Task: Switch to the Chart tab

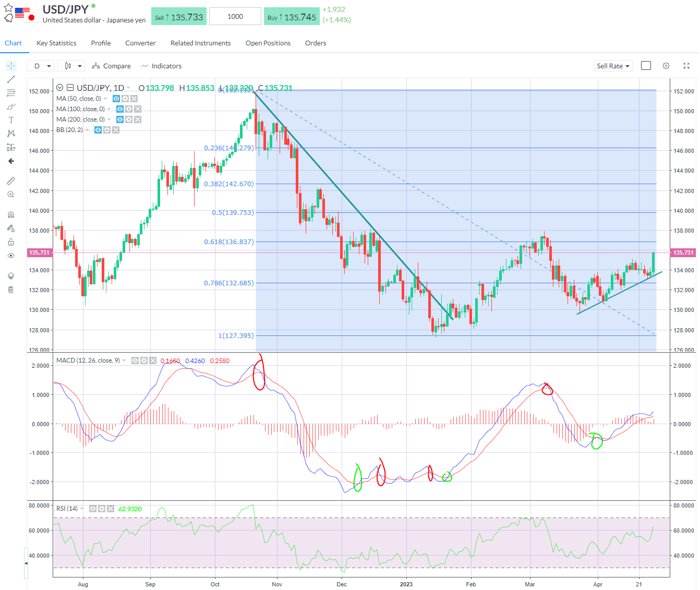Action: click(13, 43)
